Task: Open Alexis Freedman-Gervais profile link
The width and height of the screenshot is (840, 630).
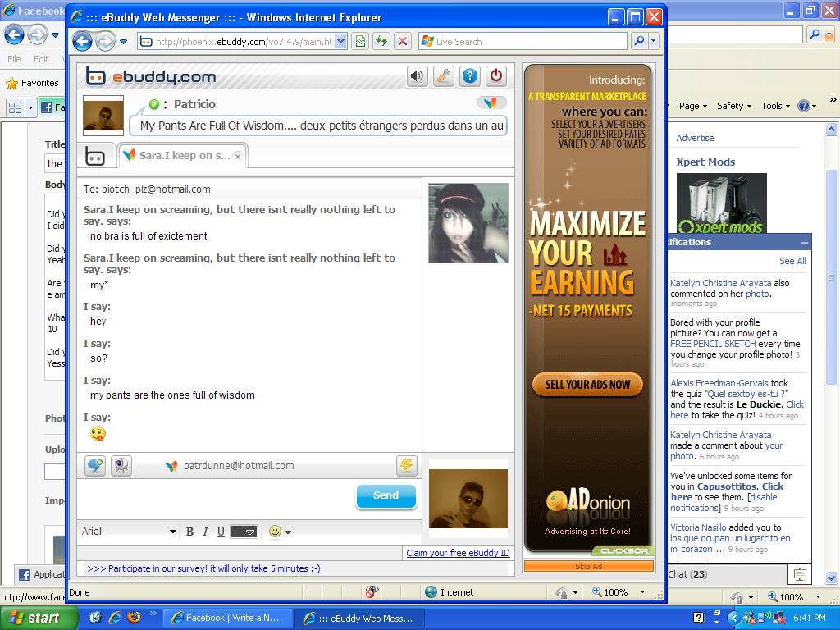Action: 719,383
